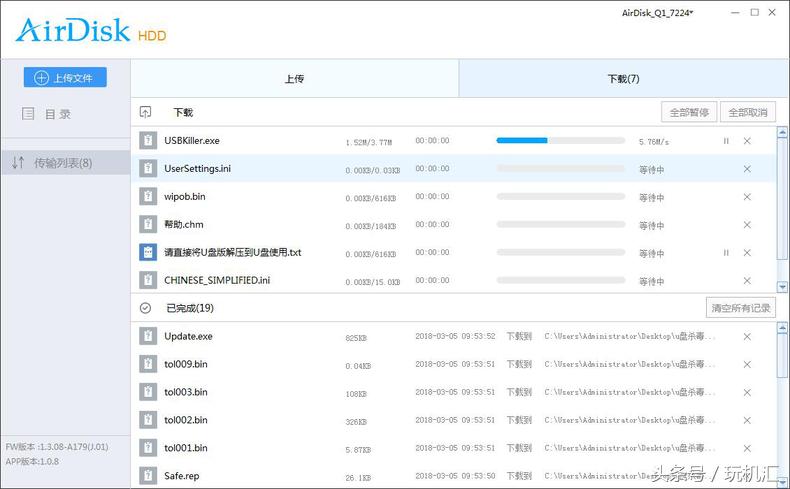Viewport: 790px width, 489px height.
Task: Click the completed (已完成) checkmark icon
Action: 146,308
